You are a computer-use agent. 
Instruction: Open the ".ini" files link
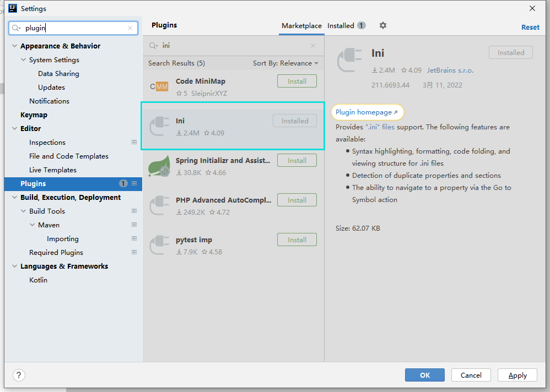tap(380, 127)
